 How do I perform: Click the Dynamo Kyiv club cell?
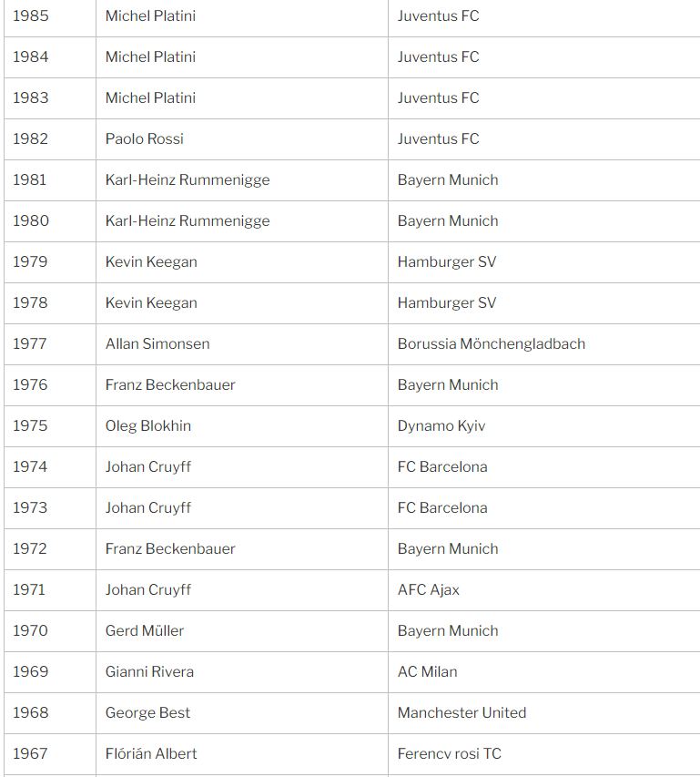coord(441,426)
